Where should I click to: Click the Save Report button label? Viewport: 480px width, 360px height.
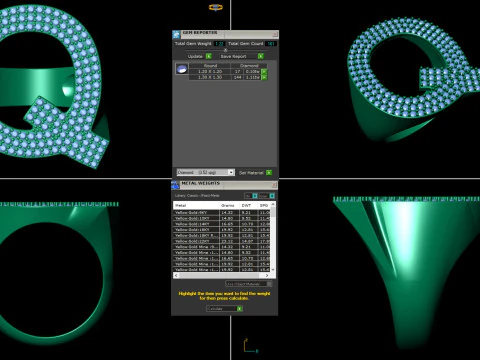click(233, 56)
